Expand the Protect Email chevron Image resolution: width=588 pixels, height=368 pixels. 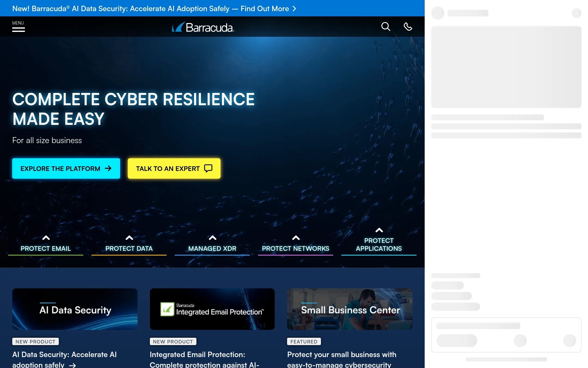pos(46,238)
